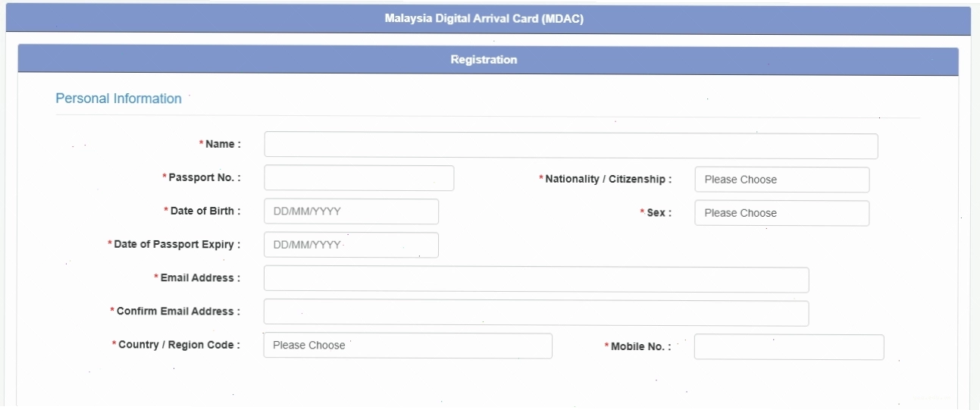Click the Malaysia Digital Arrival Card title
Screen dimensions: 980x410
coord(484,20)
